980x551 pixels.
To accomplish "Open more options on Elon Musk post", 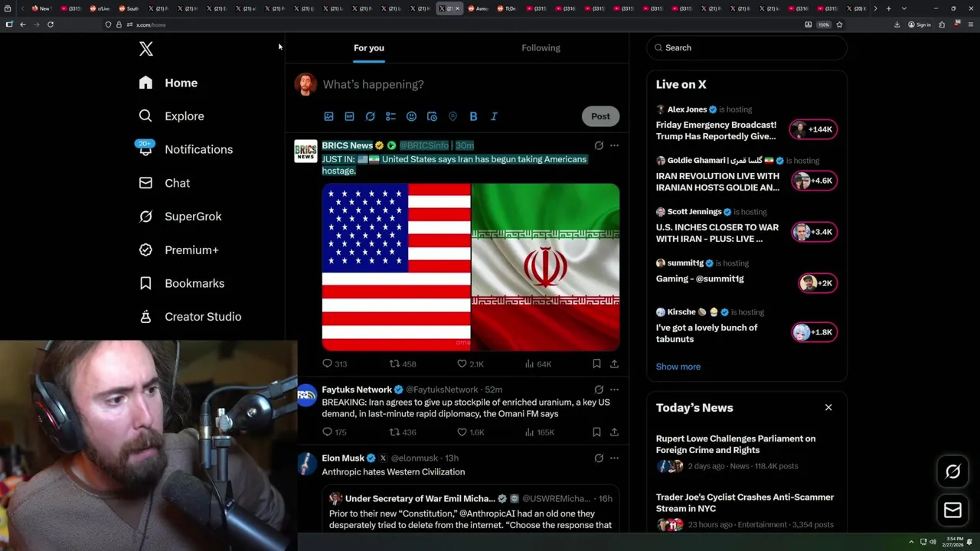I will coord(614,458).
